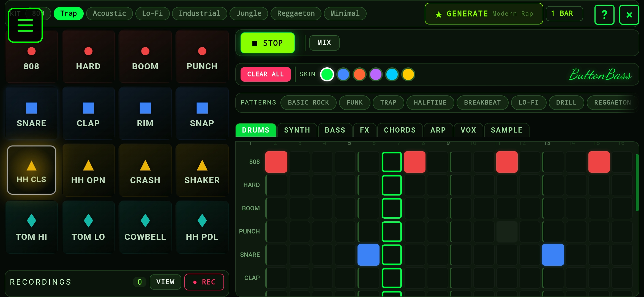Open help with the question mark icon
Viewport: 644px width, 297px height.
pyautogui.click(x=604, y=15)
